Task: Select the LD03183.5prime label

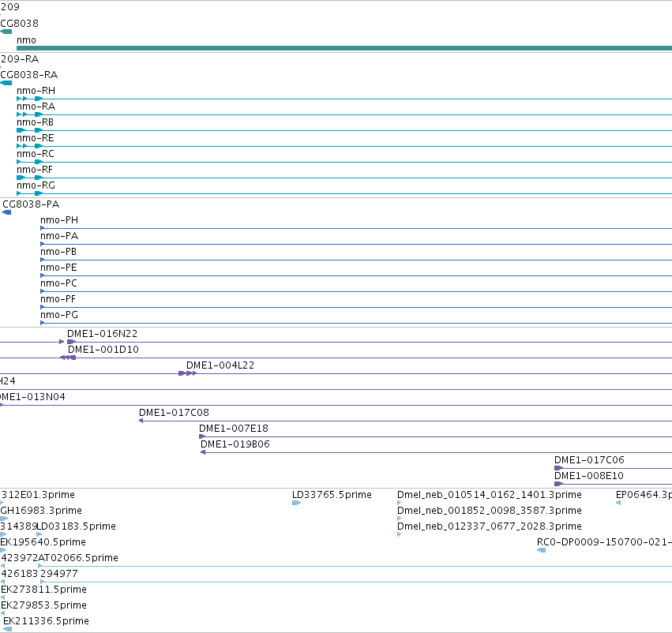Action: coord(77,526)
